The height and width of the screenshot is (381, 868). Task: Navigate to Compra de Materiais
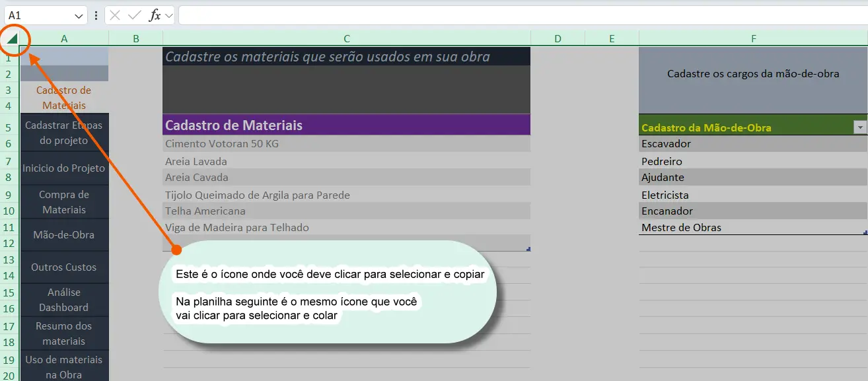pos(64,202)
